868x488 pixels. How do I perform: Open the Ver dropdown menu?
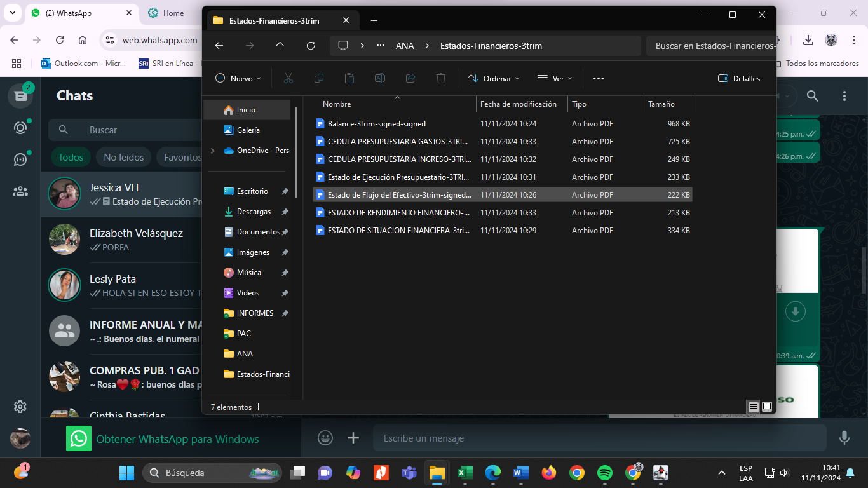[555, 79]
